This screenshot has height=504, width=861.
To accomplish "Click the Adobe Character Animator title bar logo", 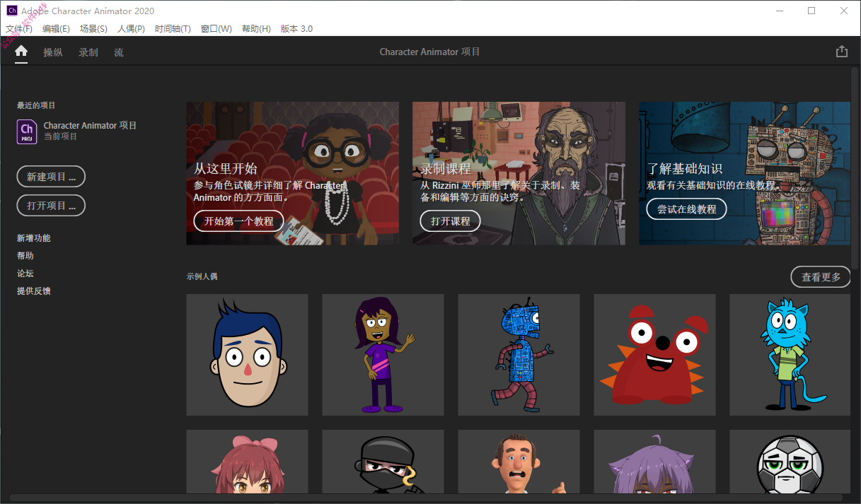I will coord(12,11).
